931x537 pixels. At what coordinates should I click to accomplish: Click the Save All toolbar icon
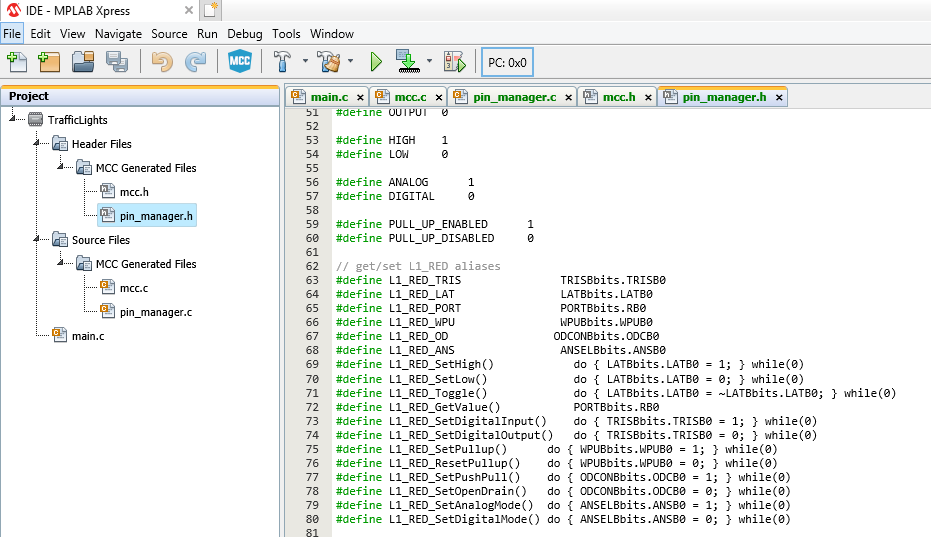[x=117, y=62]
